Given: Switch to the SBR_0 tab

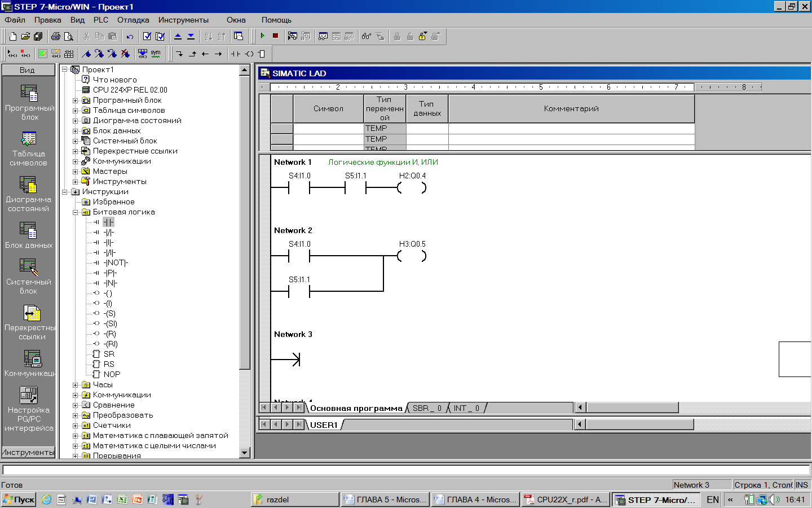Looking at the screenshot, I should pos(427,408).
